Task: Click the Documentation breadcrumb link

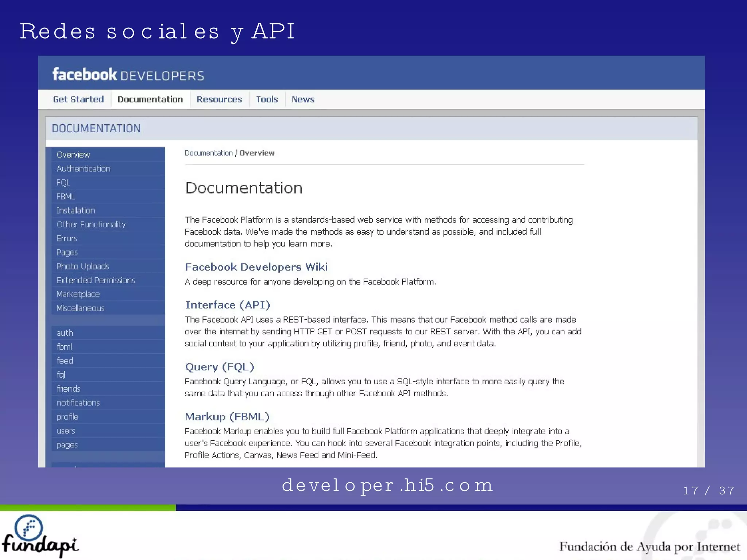Action: pos(209,153)
